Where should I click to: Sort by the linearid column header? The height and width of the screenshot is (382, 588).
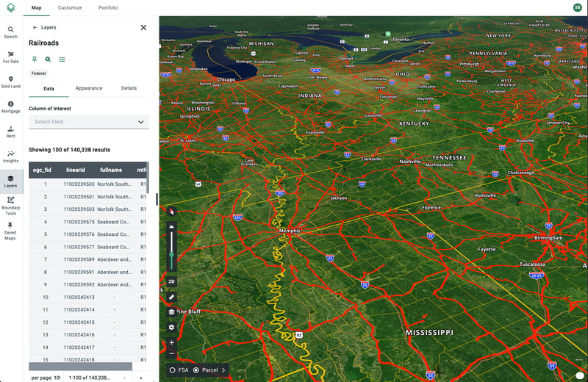pyautogui.click(x=76, y=170)
